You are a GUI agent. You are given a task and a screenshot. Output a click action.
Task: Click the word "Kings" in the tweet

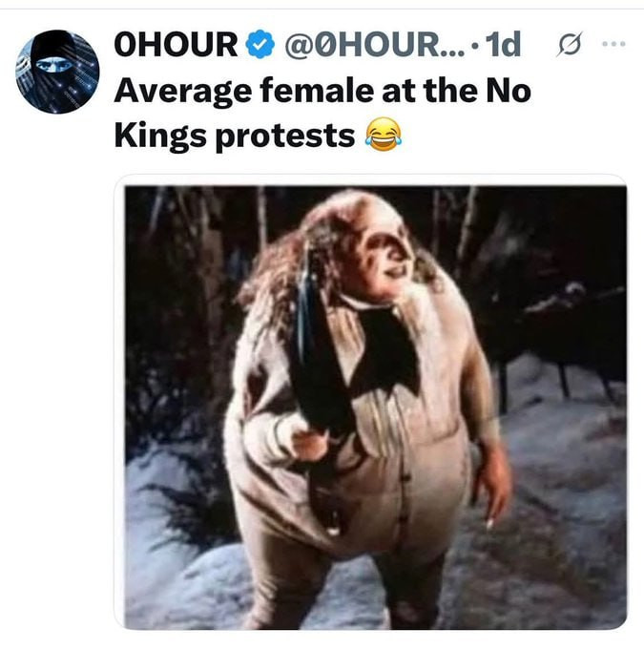click(x=160, y=136)
